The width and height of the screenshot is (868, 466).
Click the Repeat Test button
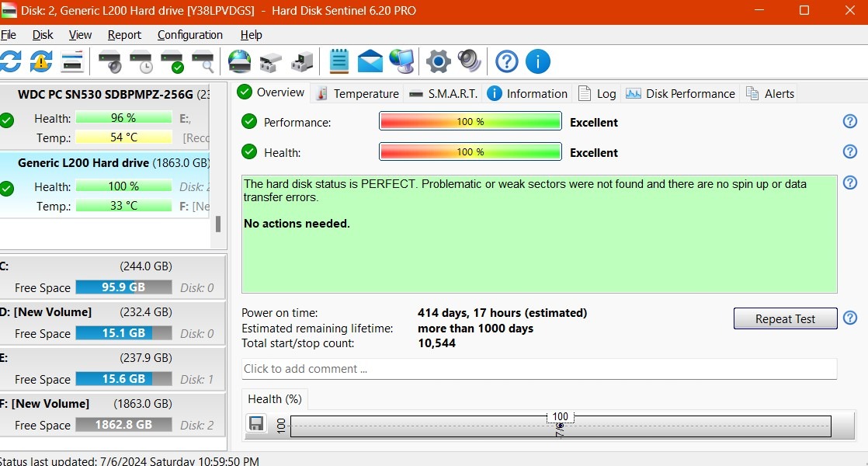pos(785,318)
